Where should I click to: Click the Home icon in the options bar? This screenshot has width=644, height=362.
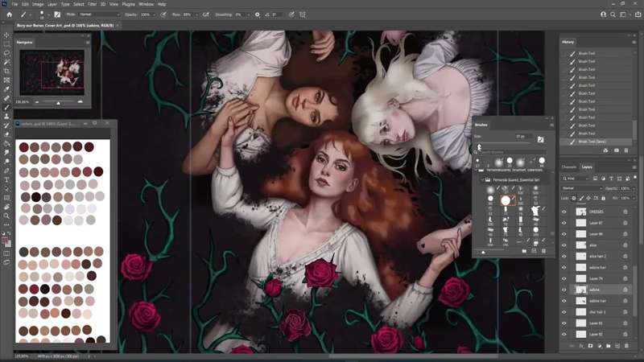tap(9, 14)
